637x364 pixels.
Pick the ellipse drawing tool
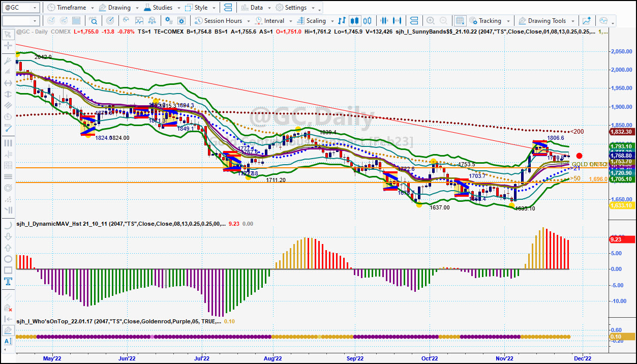[8, 259]
